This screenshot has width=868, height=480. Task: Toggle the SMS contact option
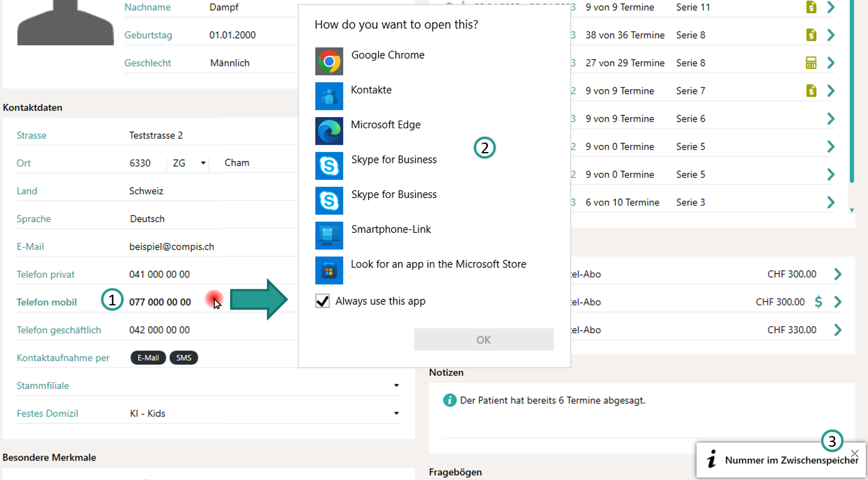click(x=184, y=358)
